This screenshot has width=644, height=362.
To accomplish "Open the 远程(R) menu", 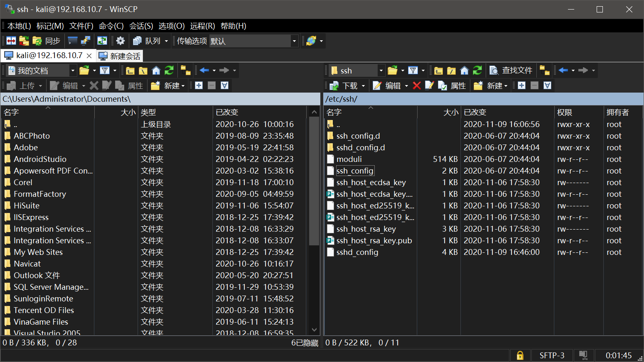I will (x=203, y=26).
